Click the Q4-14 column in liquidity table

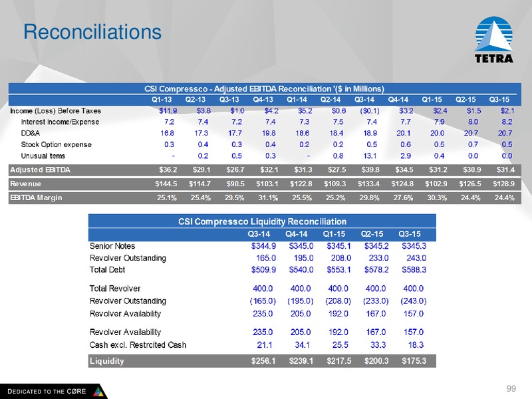tap(297, 234)
